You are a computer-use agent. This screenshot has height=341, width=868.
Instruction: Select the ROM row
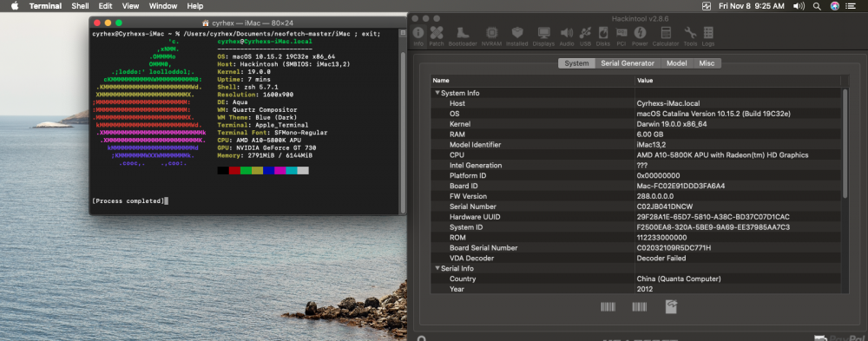click(x=635, y=238)
